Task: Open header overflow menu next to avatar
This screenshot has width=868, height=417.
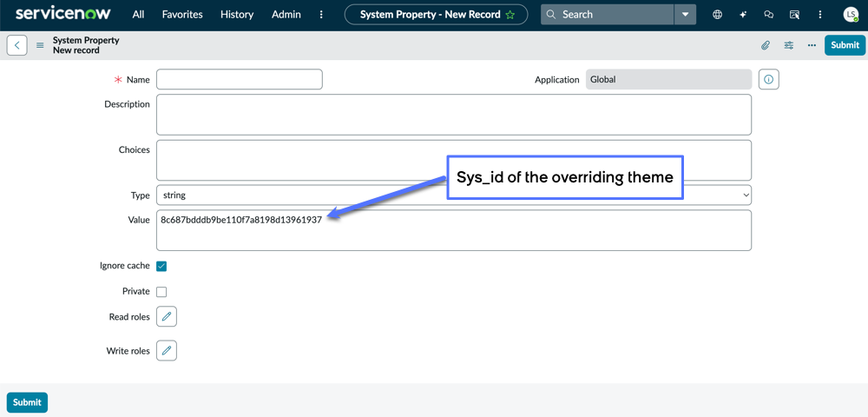Action: coord(820,15)
